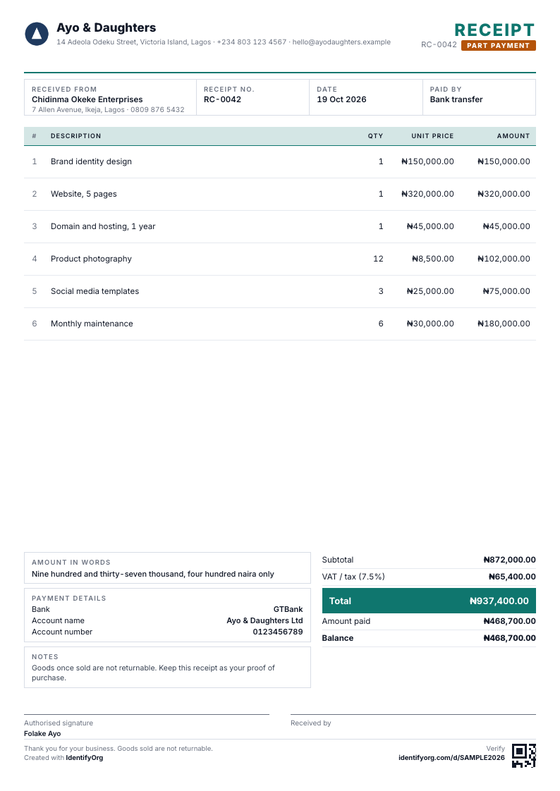The width and height of the screenshot is (560, 791).
Task: Select the customer address 7 Allen Avenue
Action: click(x=108, y=109)
